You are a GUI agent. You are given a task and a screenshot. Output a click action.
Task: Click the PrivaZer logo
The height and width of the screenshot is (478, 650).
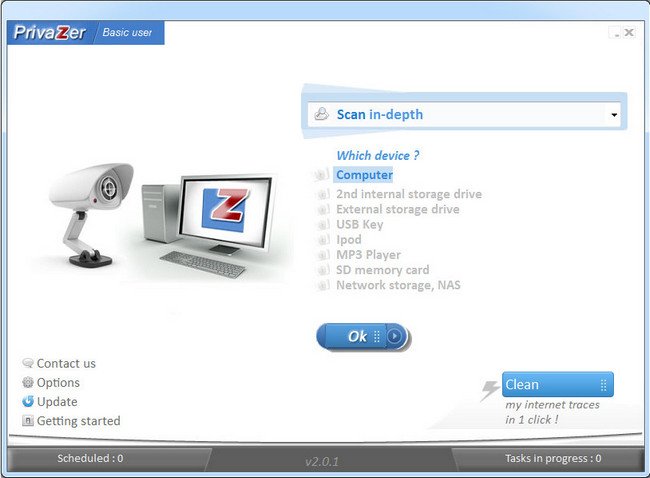pyautogui.click(x=50, y=32)
